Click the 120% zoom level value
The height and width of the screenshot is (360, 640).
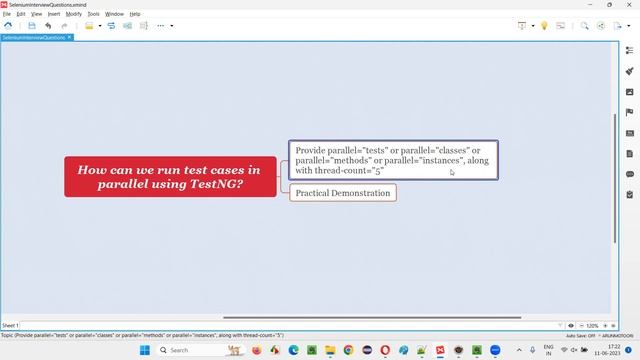coord(592,326)
